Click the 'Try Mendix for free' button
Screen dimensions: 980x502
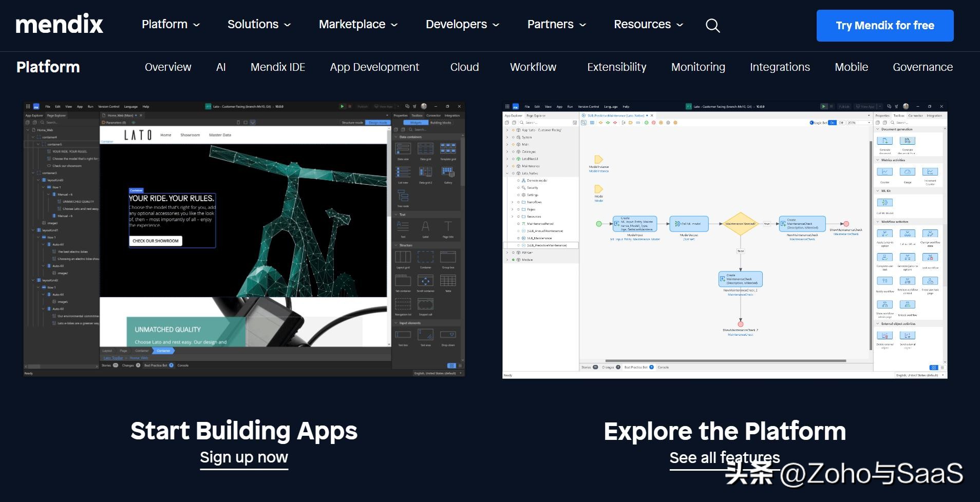point(884,26)
